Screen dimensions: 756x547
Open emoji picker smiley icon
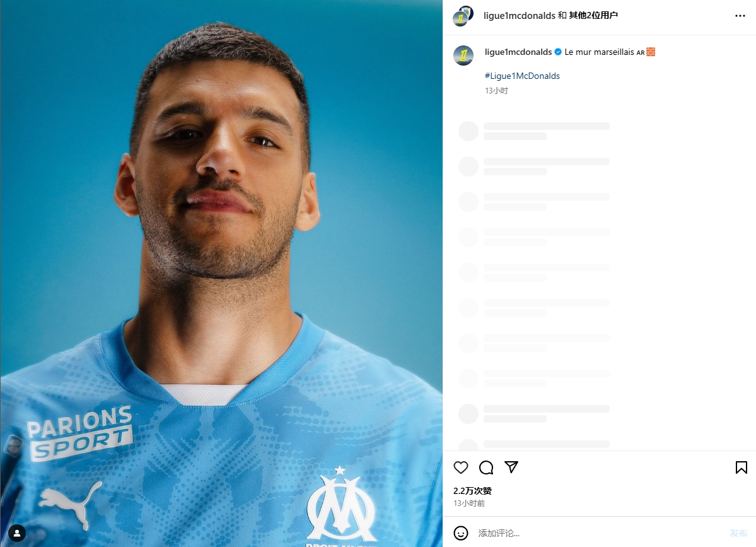tap(461, 533)
